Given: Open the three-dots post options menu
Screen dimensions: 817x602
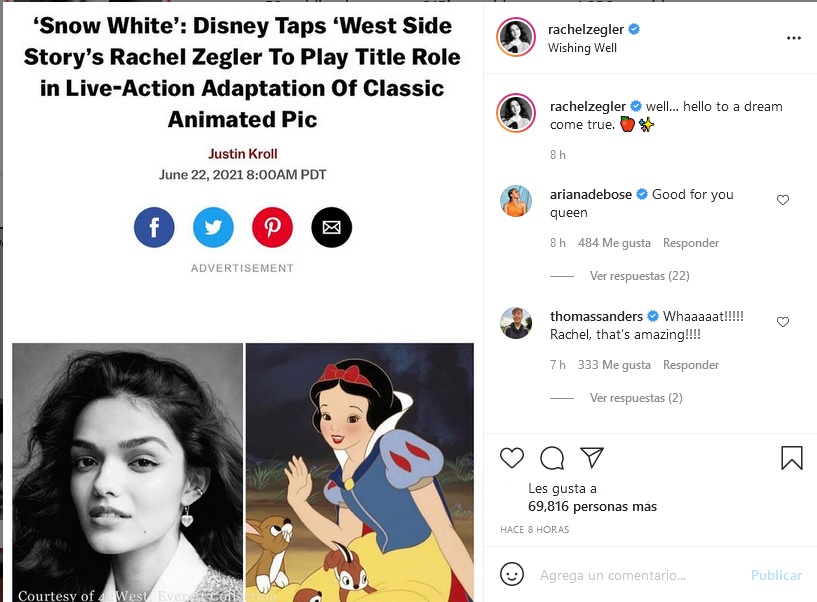Looking at the screenshot, I should coord(794,38).
